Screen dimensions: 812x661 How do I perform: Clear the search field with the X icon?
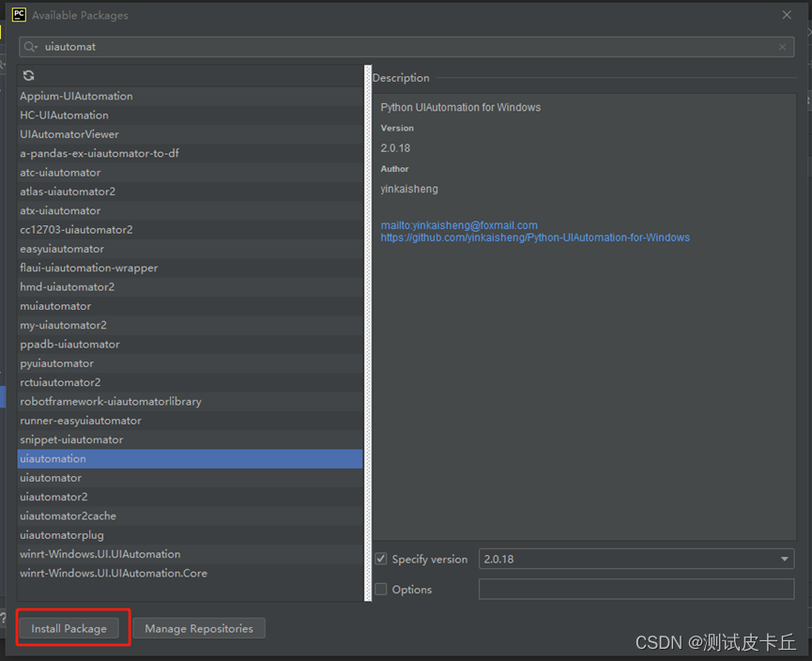(x=783, y=47)
